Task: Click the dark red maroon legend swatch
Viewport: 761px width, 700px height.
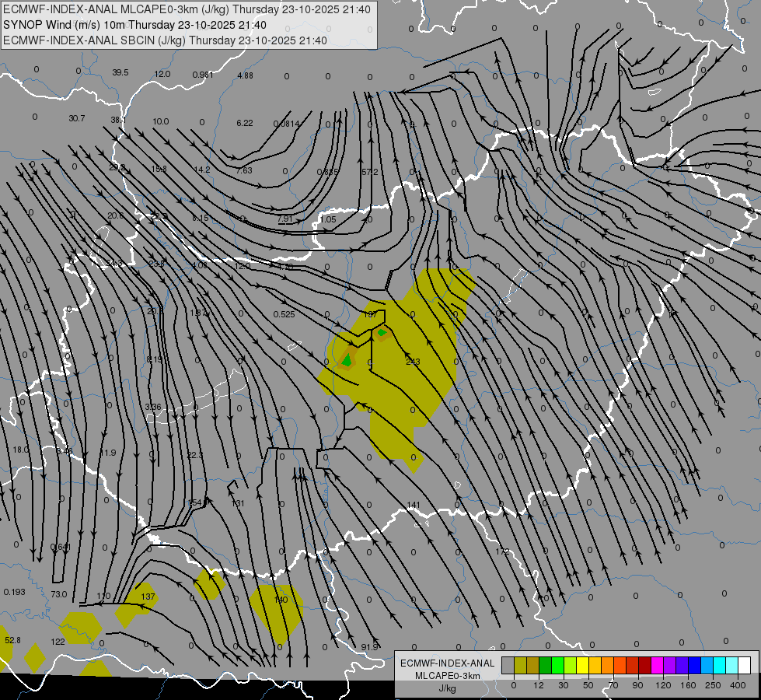Action: tap(644, 665)
